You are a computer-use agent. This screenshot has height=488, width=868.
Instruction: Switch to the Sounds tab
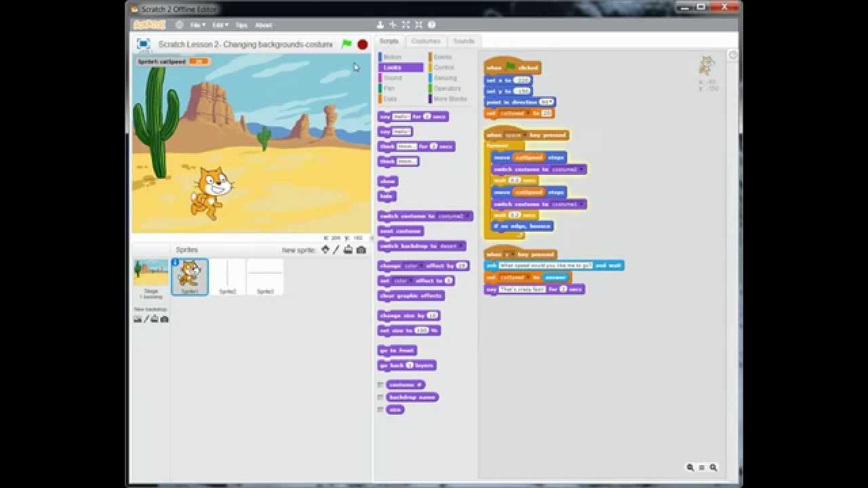coord(464,41)
